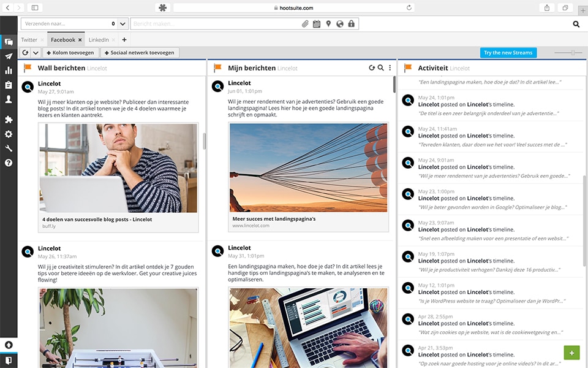Click Lincelot avatar on May 27 post
Screen dimensions: 588x368
point(28,87)
